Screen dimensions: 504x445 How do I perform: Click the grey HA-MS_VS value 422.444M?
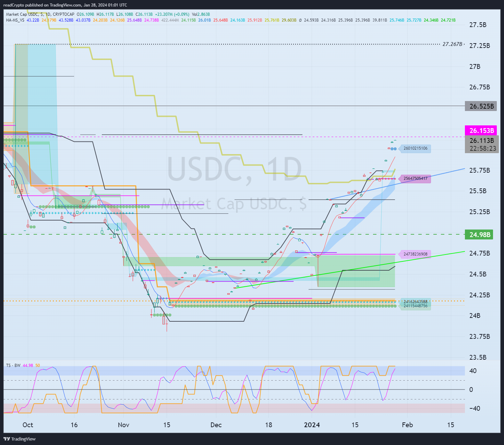tap(170, 20)
